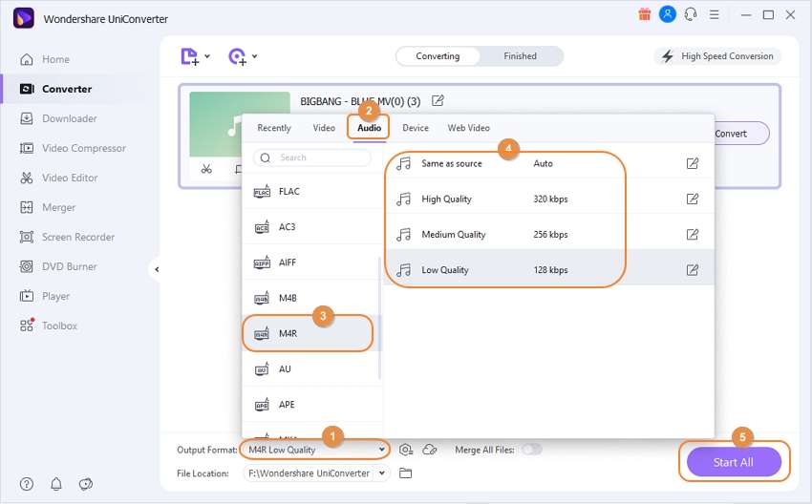Click the format list scrollbar
This screenshot has height=504, width=812.
(x=379, y=318)
